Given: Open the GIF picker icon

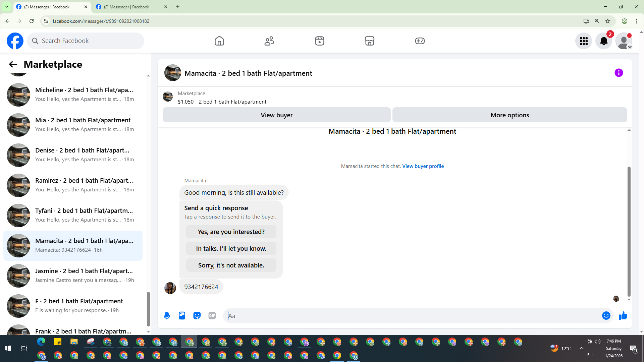Looking at the screenshot, I should [212, 316].
